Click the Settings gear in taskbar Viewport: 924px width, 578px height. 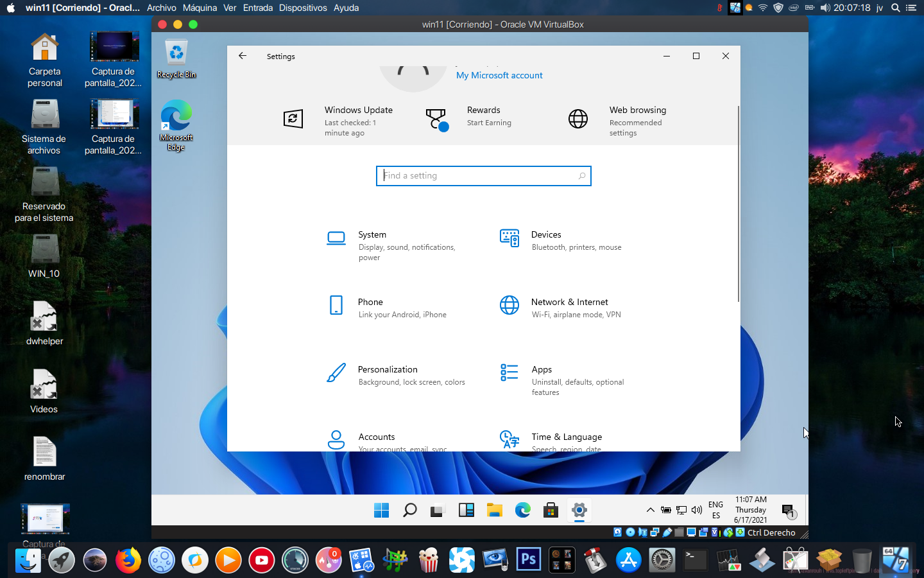(x=579, y=510)
